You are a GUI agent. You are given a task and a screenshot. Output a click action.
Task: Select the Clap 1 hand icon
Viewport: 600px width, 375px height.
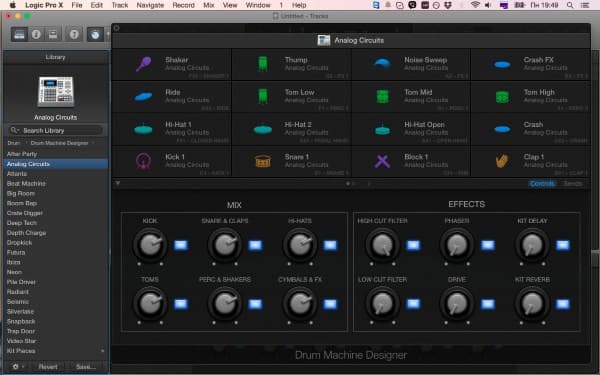pyautogui.click(x=502, y=161)
